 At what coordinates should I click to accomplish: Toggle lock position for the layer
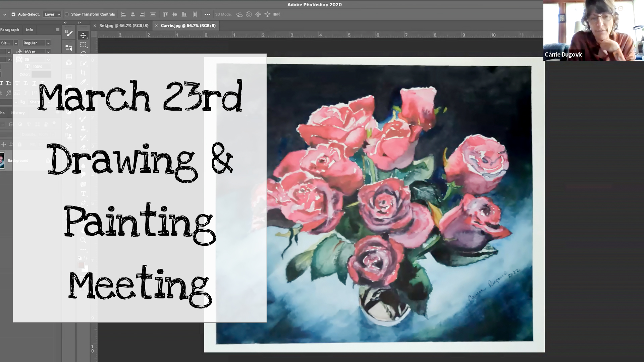pos(4,144)
